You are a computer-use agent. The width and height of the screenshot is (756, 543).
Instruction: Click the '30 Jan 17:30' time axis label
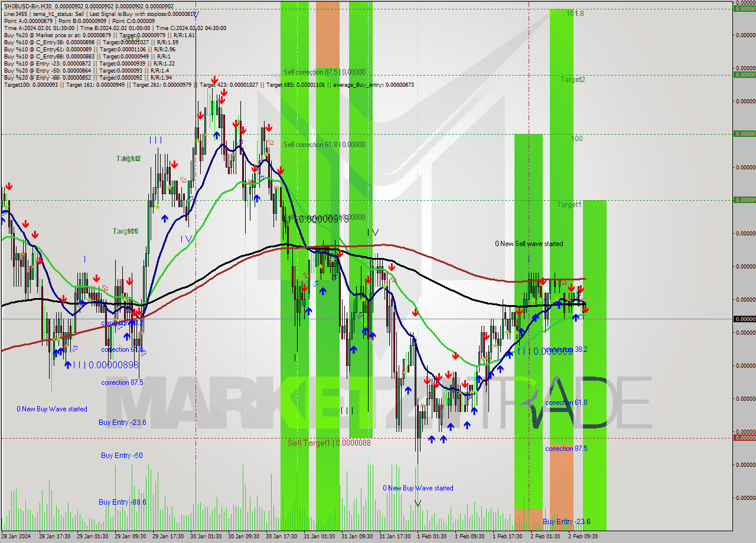(x=282, y=537)
